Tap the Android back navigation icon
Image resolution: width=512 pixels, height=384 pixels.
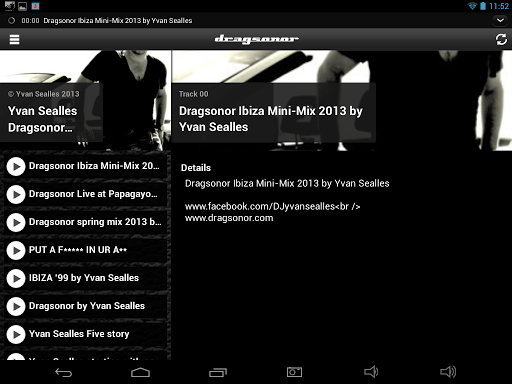click(x=64, y=372)
